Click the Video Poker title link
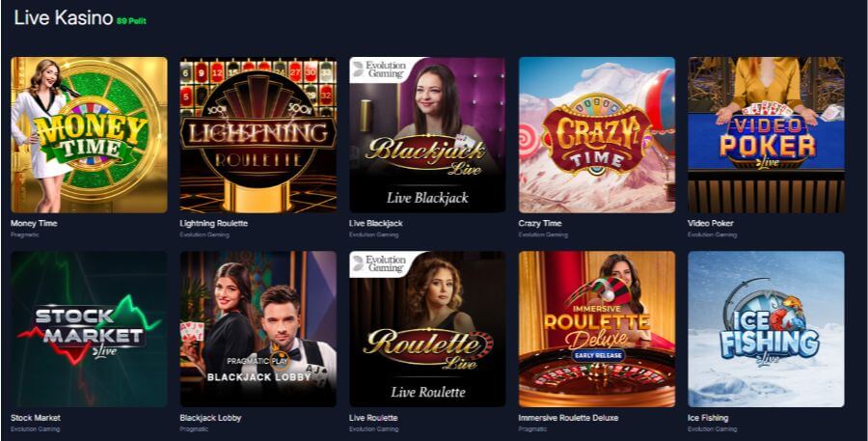This screenshot has height=441, width=868. click(x=710, y=223)
